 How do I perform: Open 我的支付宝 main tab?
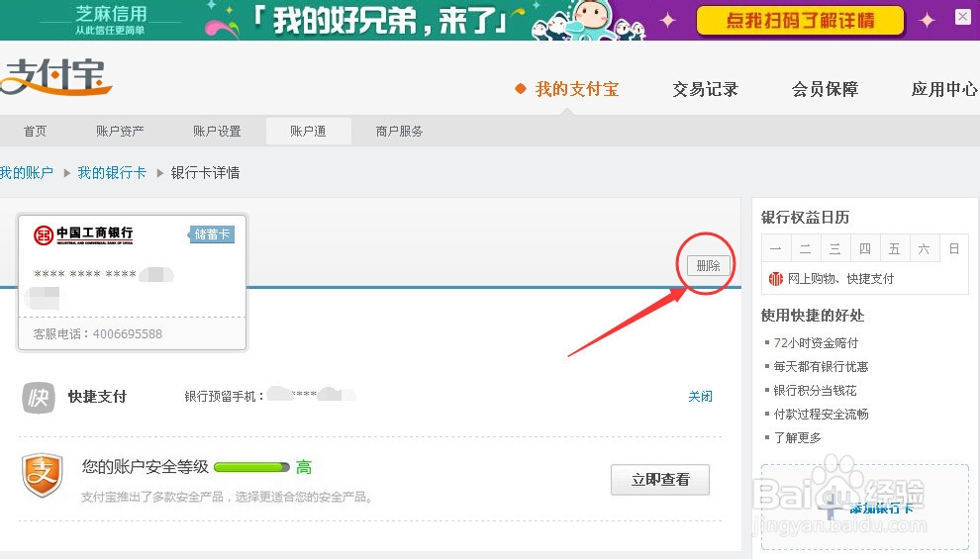(576, 89)
